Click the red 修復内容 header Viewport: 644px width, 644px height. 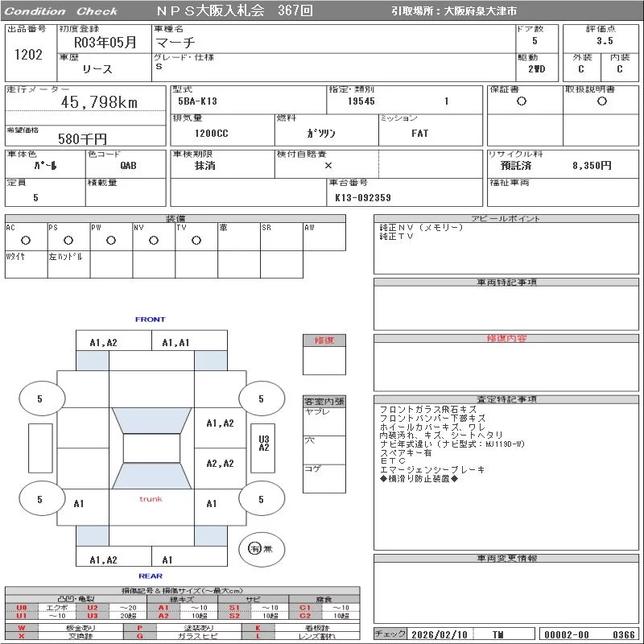coord(506,339)
